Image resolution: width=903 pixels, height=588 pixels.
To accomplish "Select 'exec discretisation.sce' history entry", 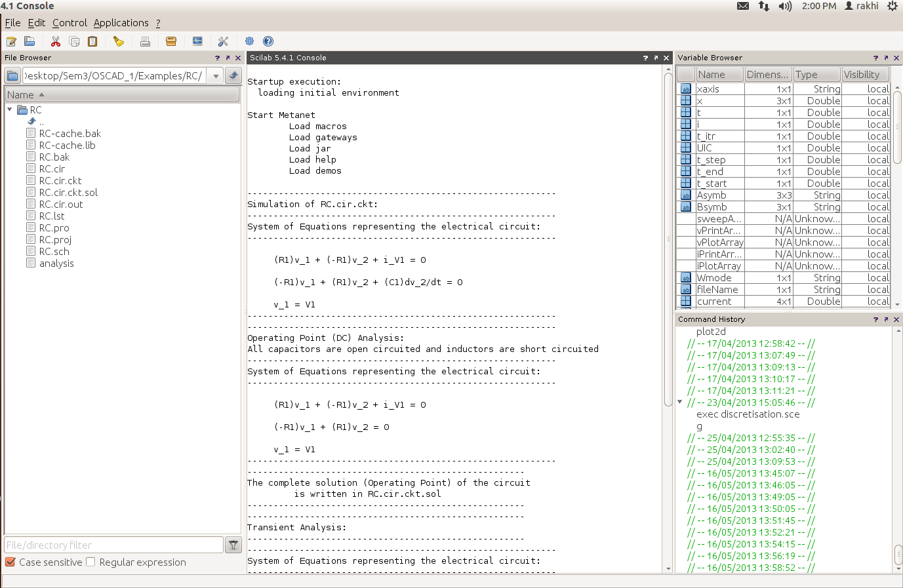I will pyautogui.click(x=748, y=414).
